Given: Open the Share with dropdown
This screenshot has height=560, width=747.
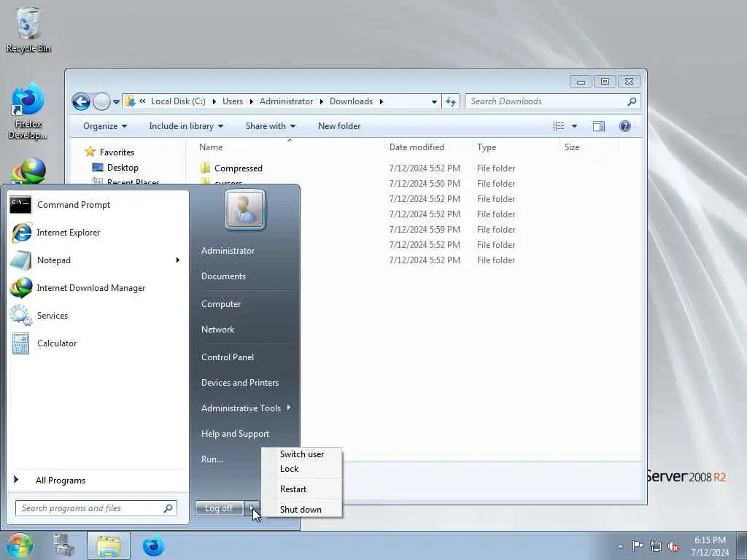Looking at the screenshot, I should click(x=270, y=126).
